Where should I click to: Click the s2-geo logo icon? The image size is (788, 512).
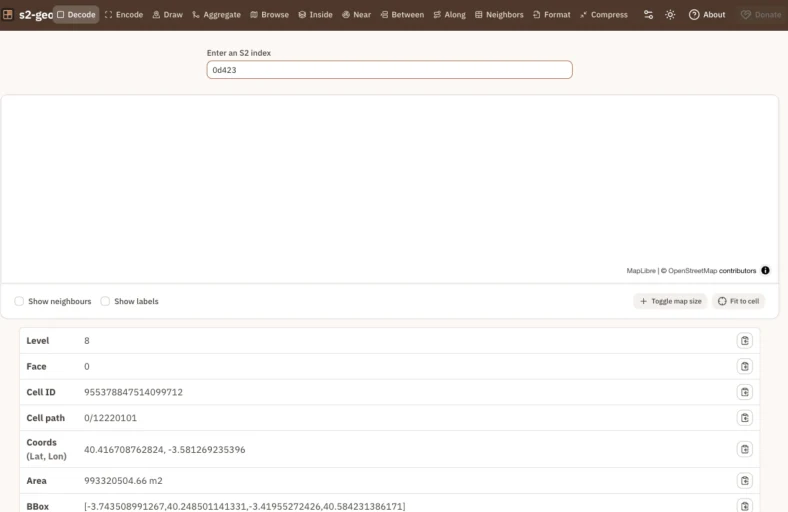(8, 15)
